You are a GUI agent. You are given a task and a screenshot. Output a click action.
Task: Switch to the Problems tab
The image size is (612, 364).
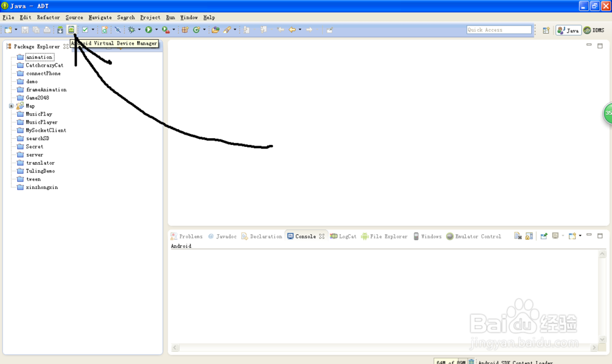point(187,236)
